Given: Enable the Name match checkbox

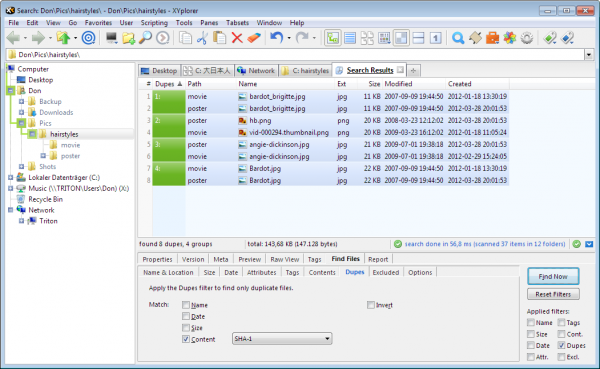Looking at the screenshot, I should pos(186,305).
